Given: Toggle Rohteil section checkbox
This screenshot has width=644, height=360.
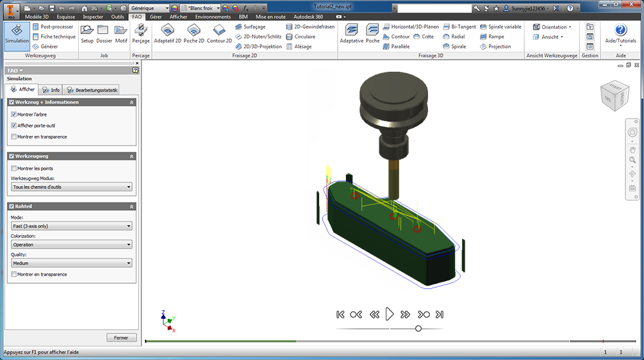Looking at the screenshot, I should point(12,206).
